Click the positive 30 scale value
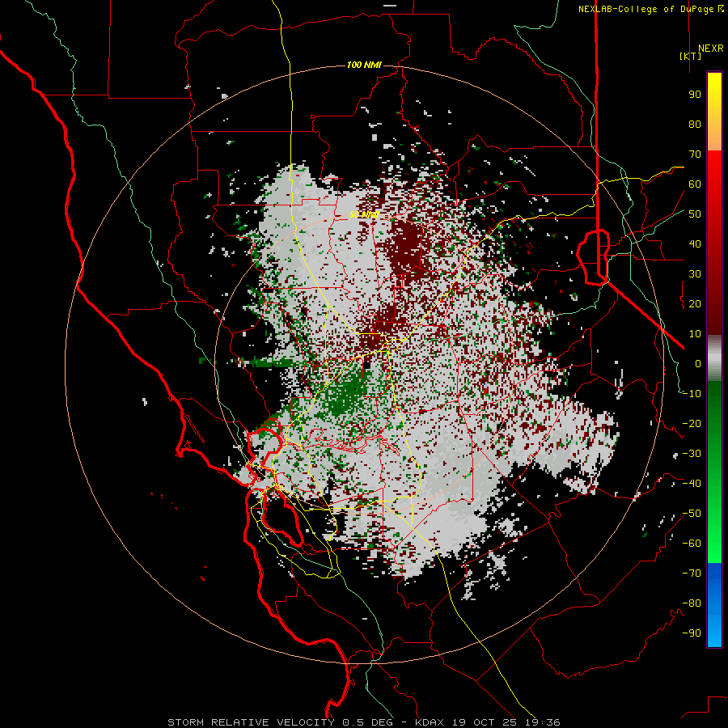 [x=695, y=274]
